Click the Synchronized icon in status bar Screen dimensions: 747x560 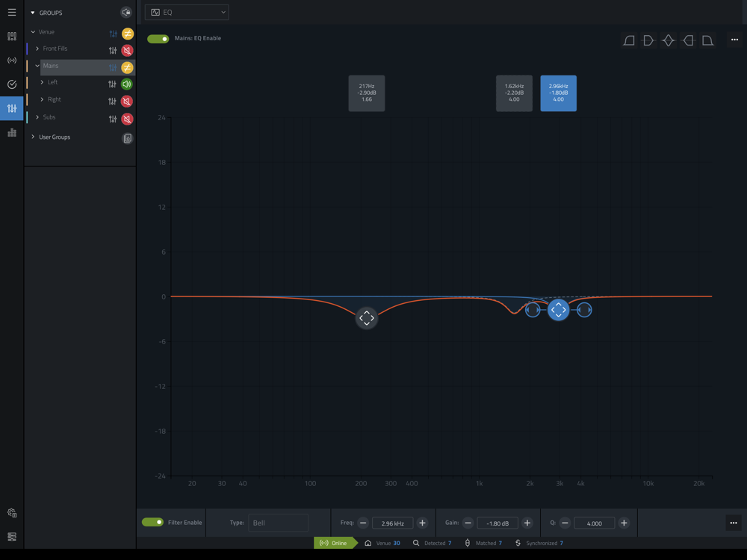click(518, 543)
